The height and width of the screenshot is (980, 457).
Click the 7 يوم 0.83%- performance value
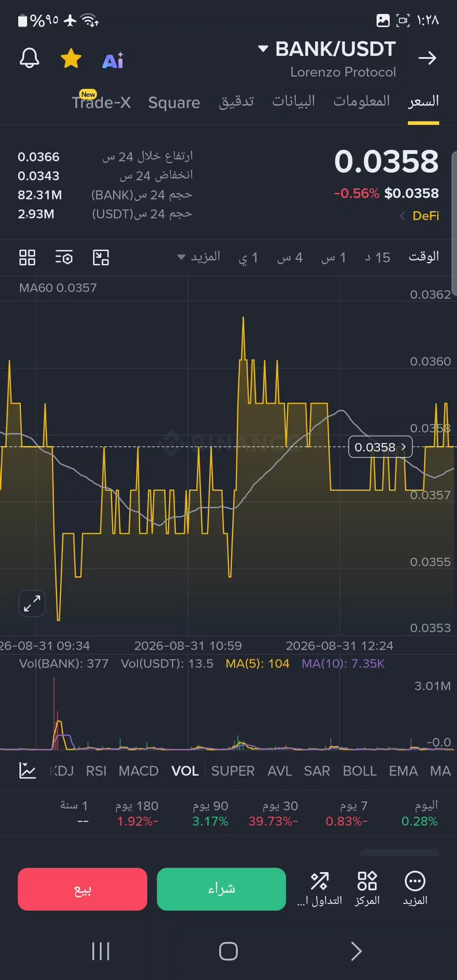click(x=347, y=821)
